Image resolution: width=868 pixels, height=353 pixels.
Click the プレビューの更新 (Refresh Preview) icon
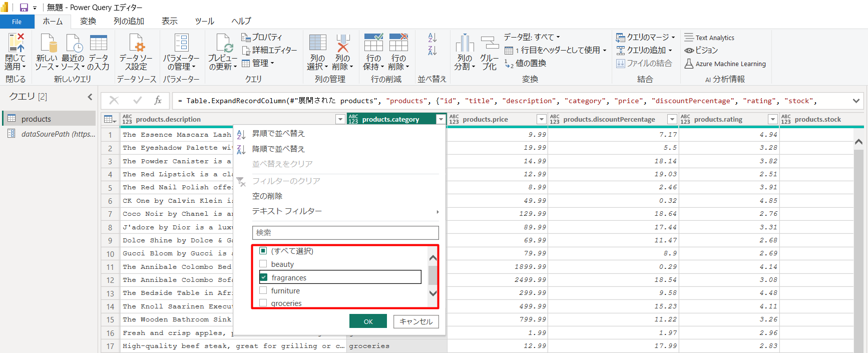click(223, 44)
